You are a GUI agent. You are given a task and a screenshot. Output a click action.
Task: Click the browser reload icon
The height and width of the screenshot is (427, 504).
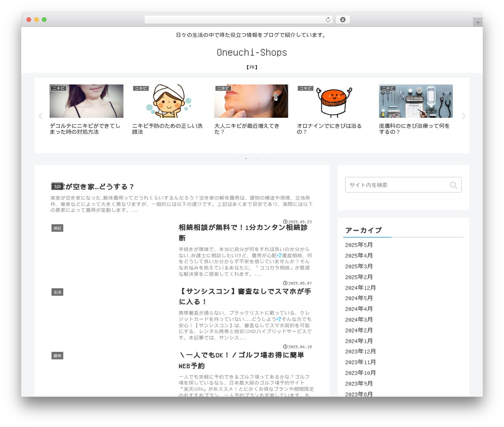328,20
